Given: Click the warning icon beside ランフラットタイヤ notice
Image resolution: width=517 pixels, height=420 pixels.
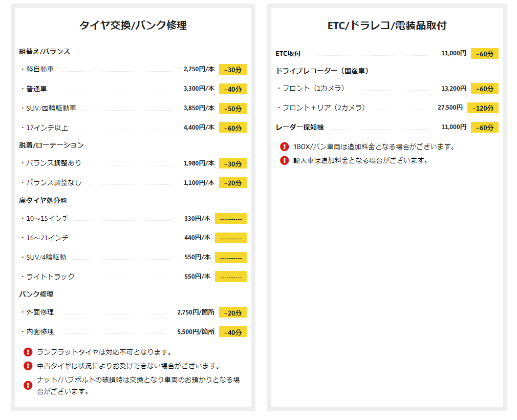Looking at the screenshot, I should 28,352.
